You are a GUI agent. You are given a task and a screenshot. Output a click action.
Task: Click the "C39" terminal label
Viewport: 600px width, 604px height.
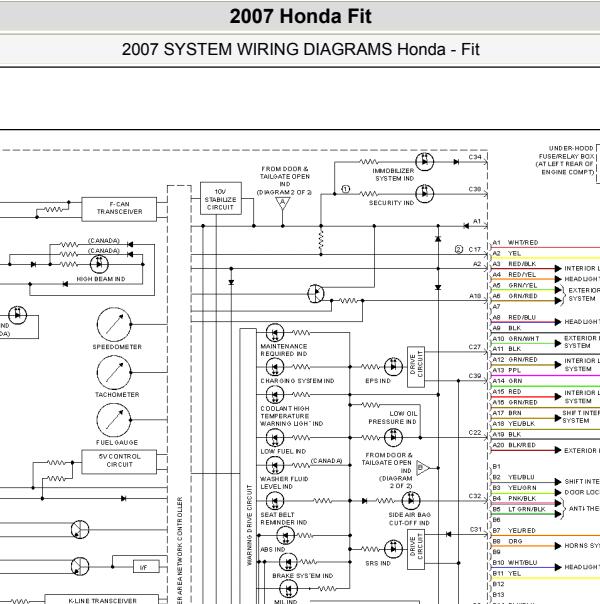click(474, 376)
